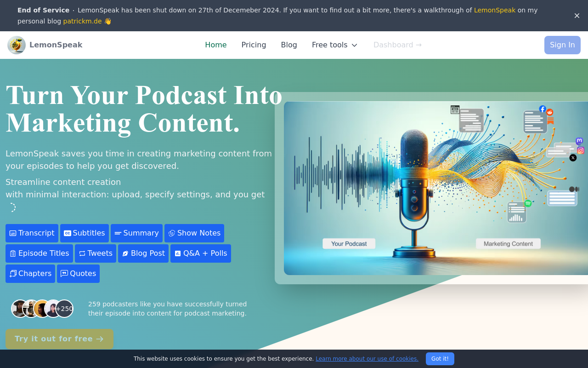Viewport: 588px width, 368px height.
Task: Click the LemonSpeak lemon logo icon
Action: (x=17, y=45)
